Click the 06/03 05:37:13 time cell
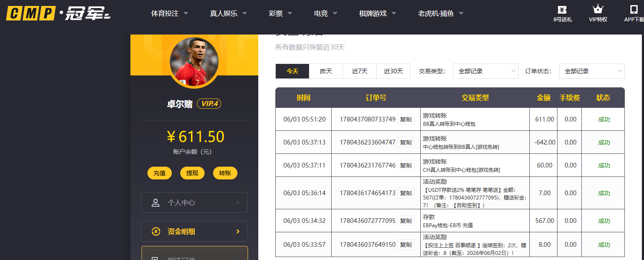This screenshot has width=644, height=260. coord(304,142)
